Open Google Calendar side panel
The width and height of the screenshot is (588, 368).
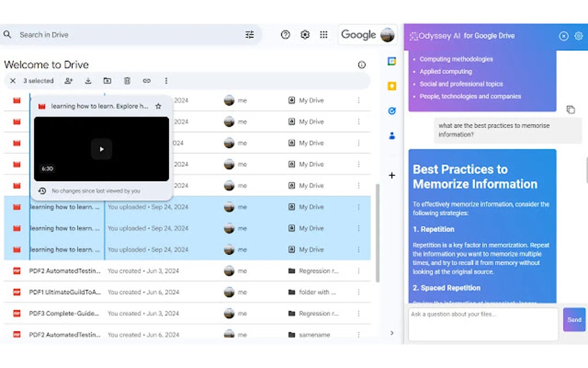[392, 61]
